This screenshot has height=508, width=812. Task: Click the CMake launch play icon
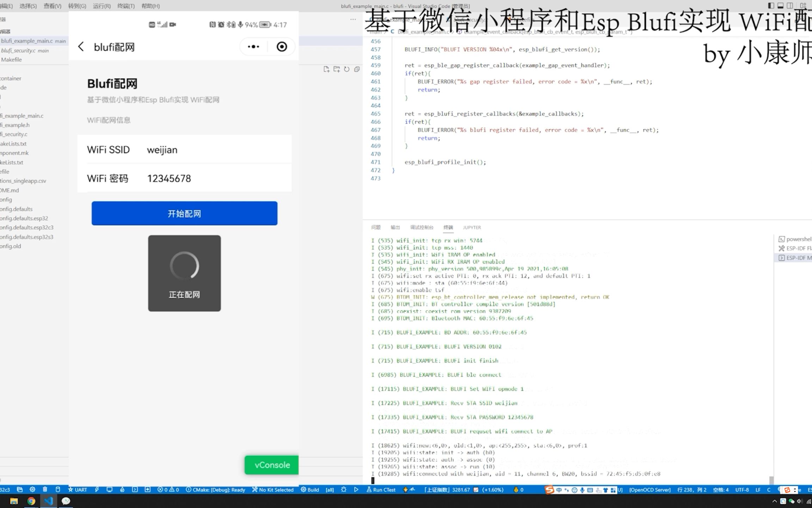tap(356, 489)
